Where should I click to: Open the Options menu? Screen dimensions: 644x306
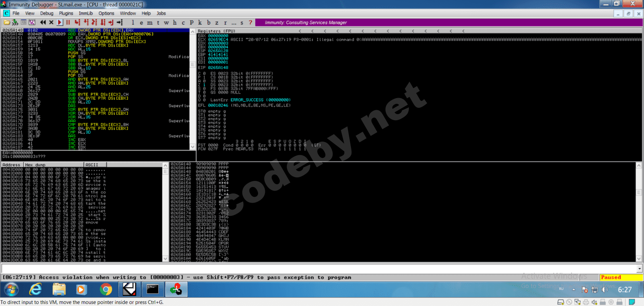click(x=106, y=13)
